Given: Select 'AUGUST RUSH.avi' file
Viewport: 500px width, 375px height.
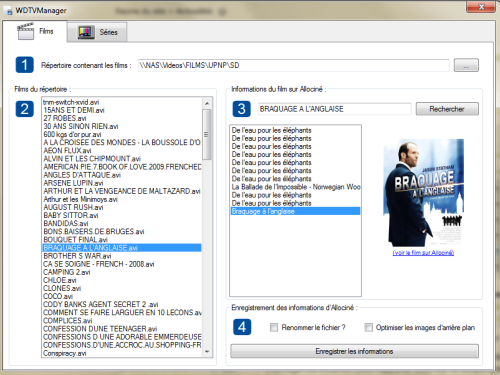Looking at the screenshot, I should [122, 207].
